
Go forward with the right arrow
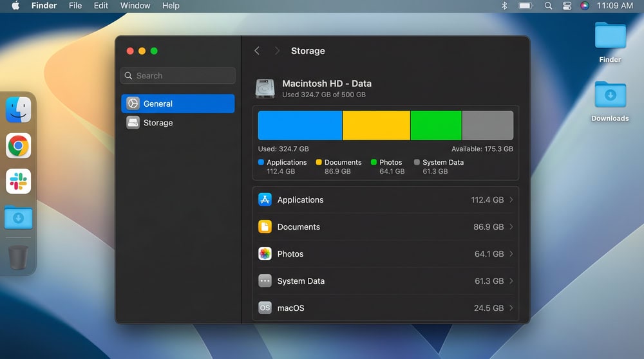pos(277,51)
